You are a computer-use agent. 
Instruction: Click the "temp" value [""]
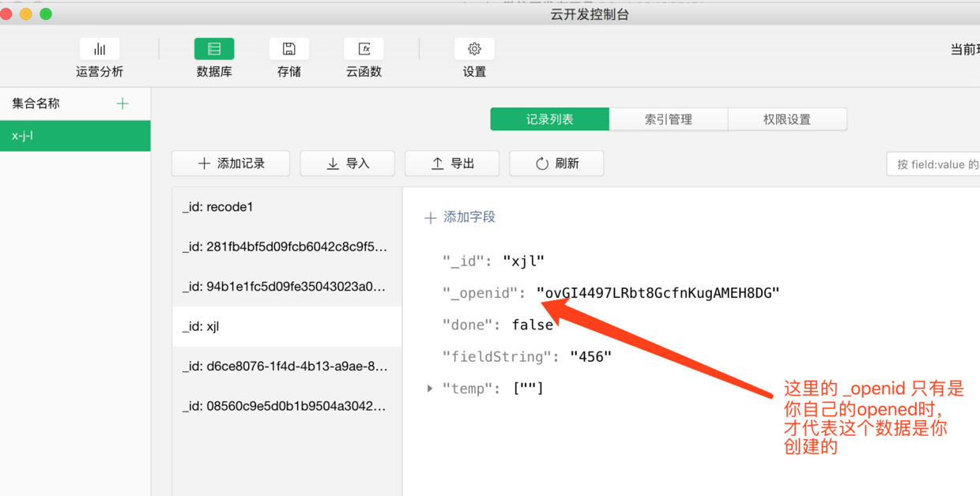pos(528,389)
